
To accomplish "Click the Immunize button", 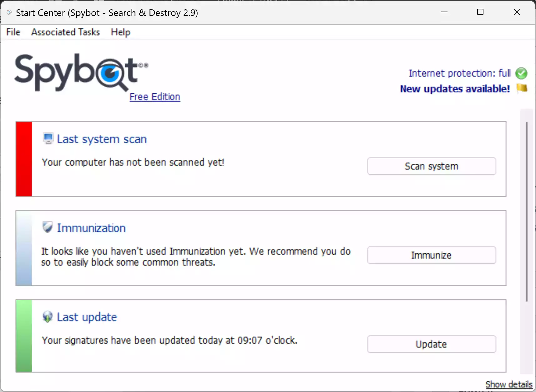I will click(431, 255).
